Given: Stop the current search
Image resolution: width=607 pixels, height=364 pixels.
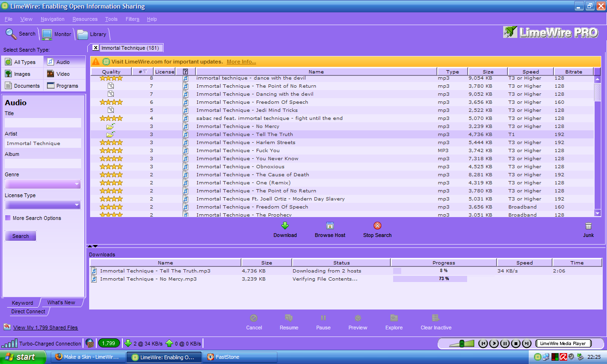Looking at the screenshot, I should (377, 230).
